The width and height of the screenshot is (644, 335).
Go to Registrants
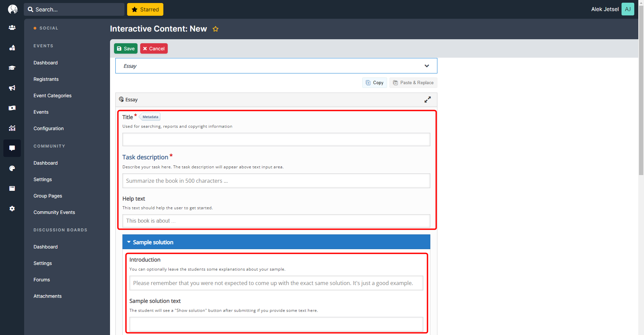pyautogui.click(x=46, y=79)
